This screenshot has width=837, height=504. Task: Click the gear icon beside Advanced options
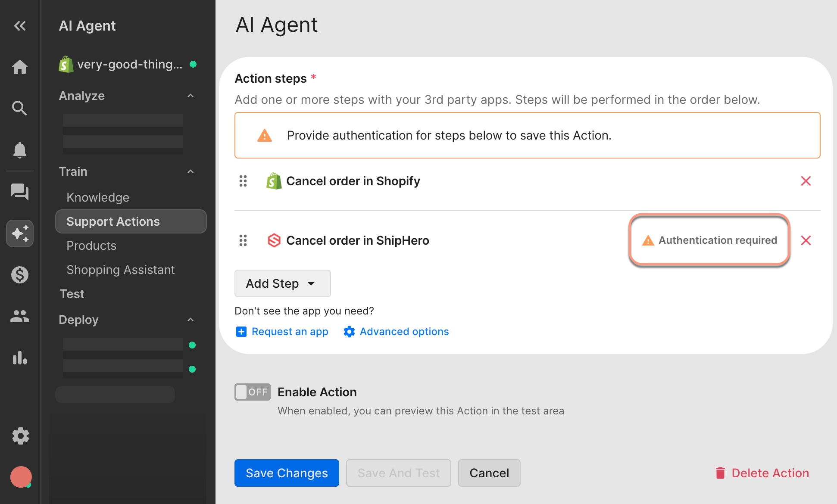point(349,332)
